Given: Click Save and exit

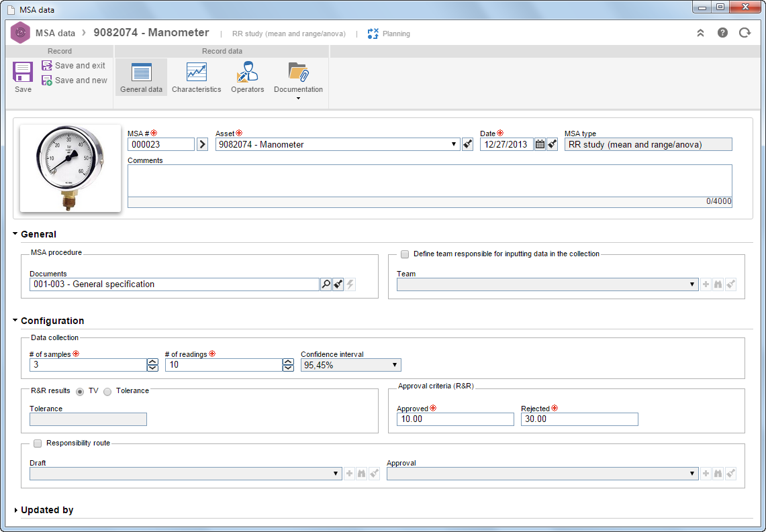Looking at the screenshot, I should coord(75,65).
